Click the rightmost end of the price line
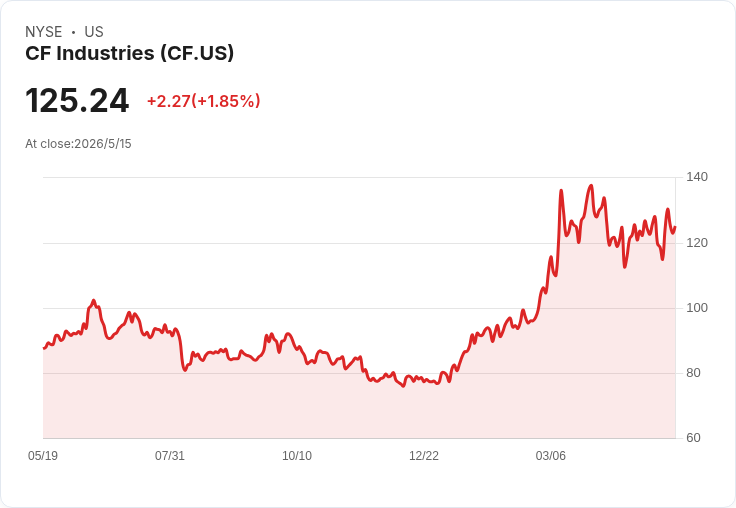This screenshot has width=736, height=508. 675,227
